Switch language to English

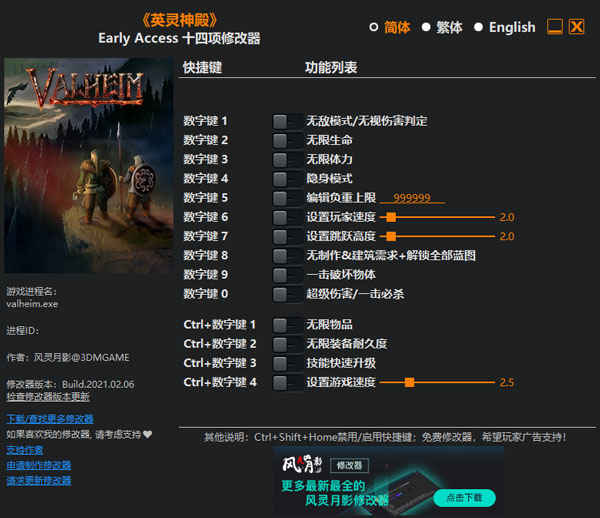[x=479, y=27]
